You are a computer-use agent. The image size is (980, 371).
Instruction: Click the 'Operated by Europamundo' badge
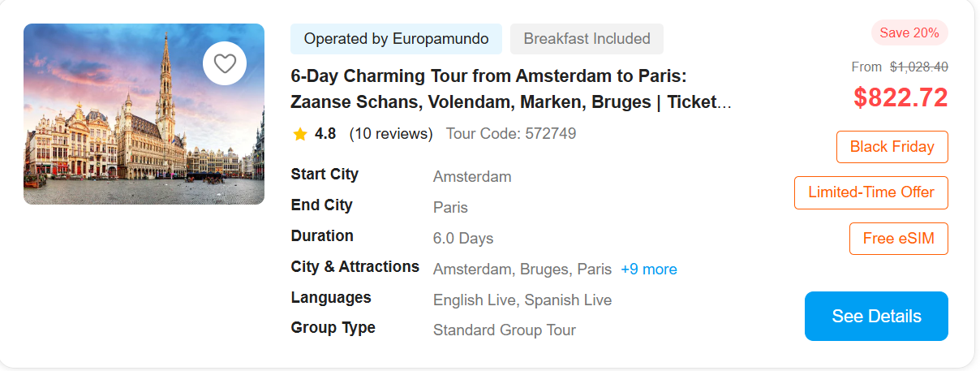[x=396, y=39]
